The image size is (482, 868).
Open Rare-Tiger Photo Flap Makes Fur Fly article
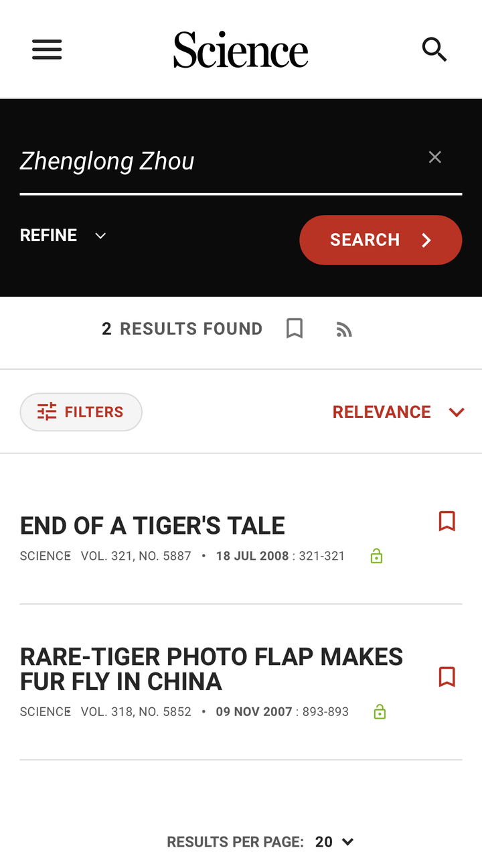point(212,669)
